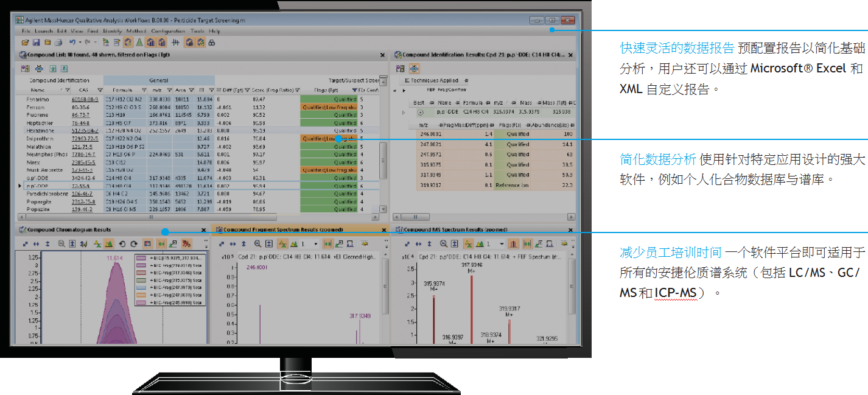Open the Configuration menu
Image resolution: width=868 pixels, height=395 pixels.
(168, 31)
